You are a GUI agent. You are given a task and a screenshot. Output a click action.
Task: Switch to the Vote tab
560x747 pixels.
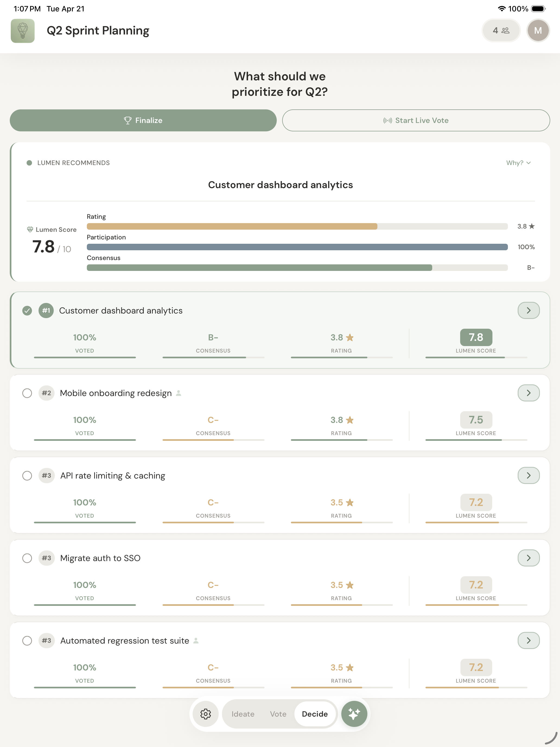pos(278,714)
